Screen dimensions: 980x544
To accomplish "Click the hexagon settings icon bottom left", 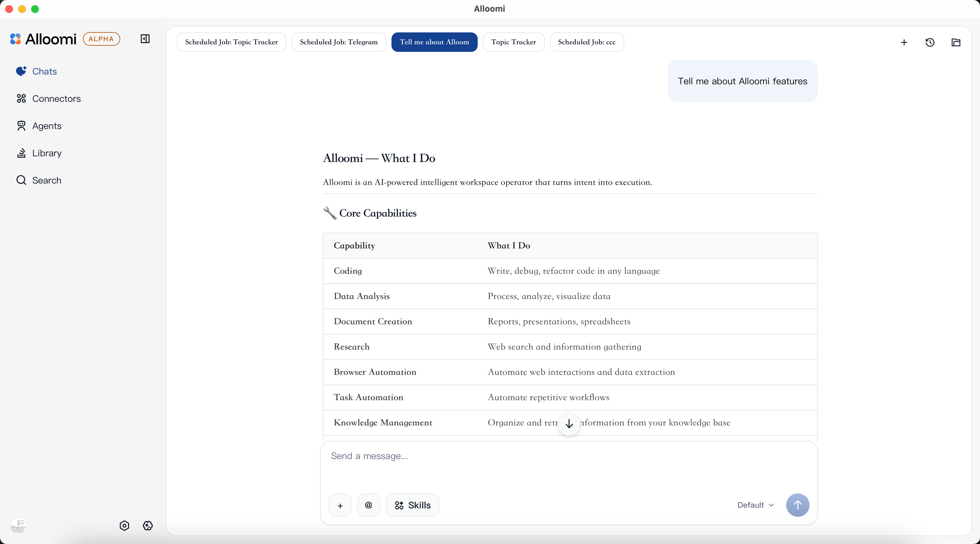I will tap(124, 526).
